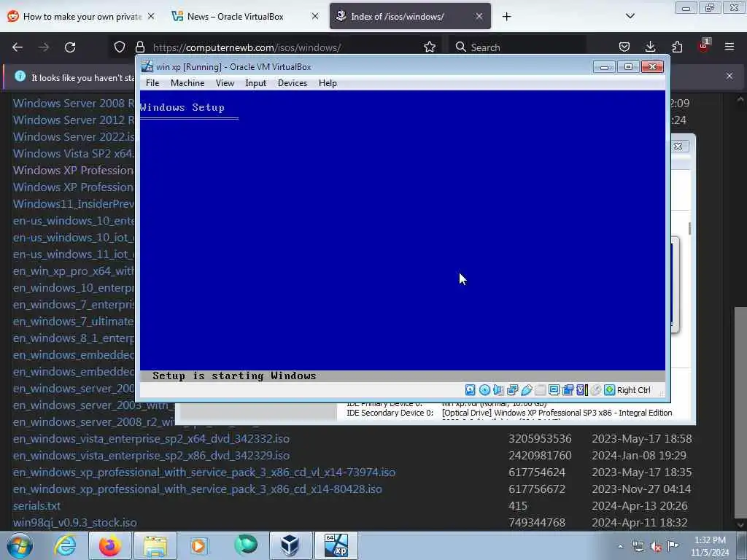This screenshot has width=747, height=560.
Task: Go back in Firefox
Action: point(18,47)
